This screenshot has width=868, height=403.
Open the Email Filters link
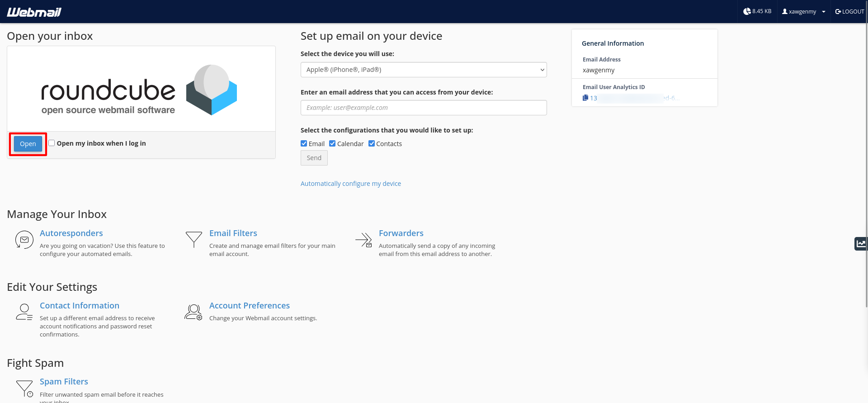coord(233,233)
